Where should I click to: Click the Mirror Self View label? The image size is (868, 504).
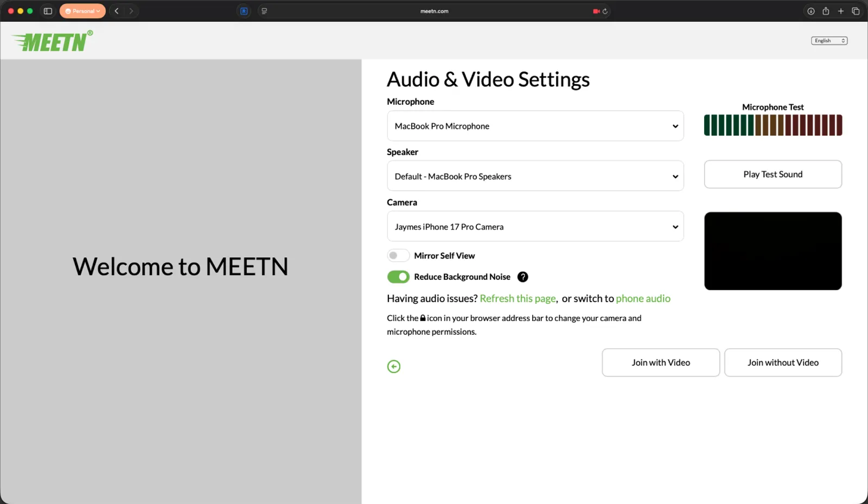point(444,256)
